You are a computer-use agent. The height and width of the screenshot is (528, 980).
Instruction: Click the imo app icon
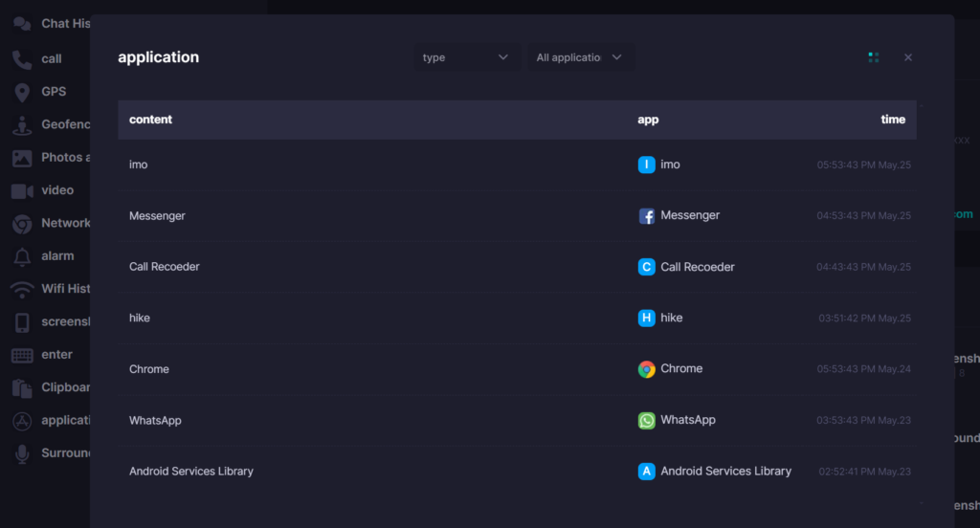click(x=646, y=165)
